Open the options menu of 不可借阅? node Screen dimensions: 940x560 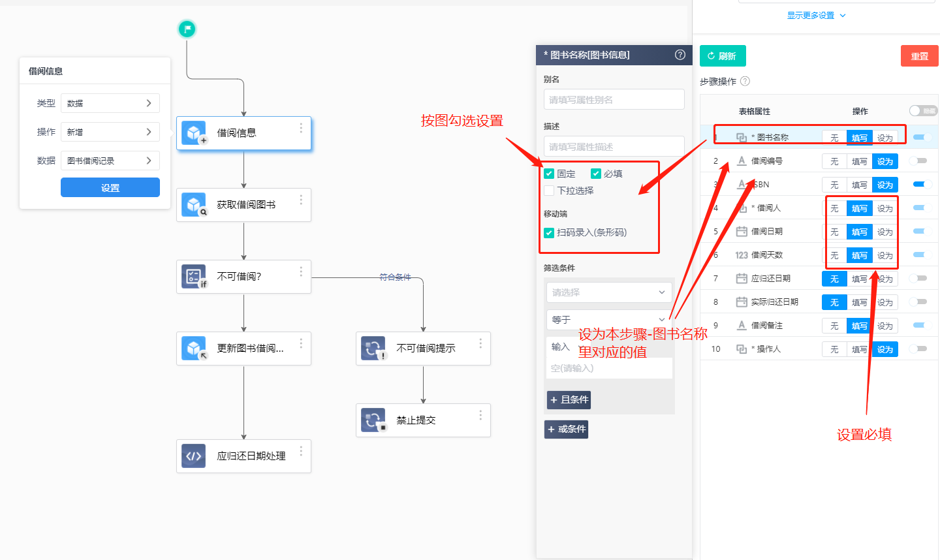point(301,272)
